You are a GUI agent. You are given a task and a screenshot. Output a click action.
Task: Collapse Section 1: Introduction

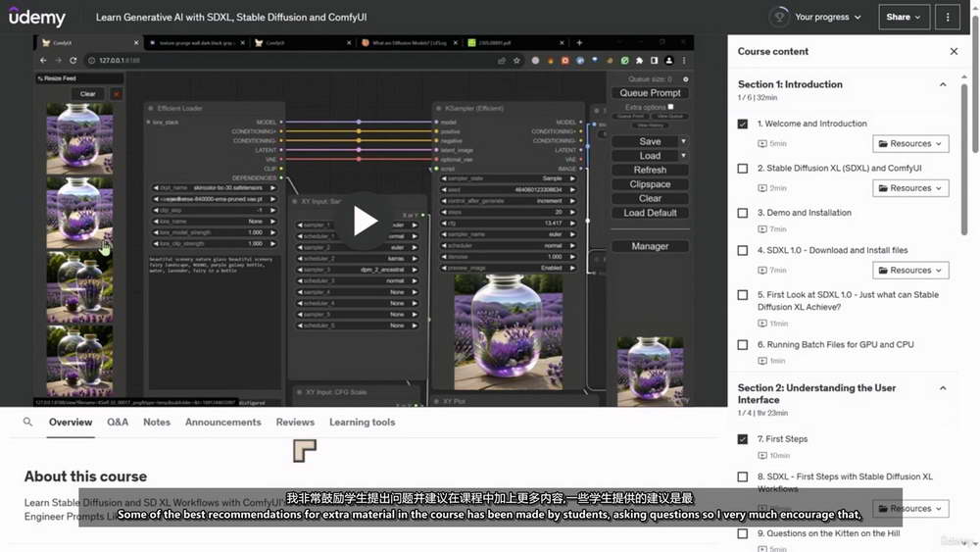943,84
